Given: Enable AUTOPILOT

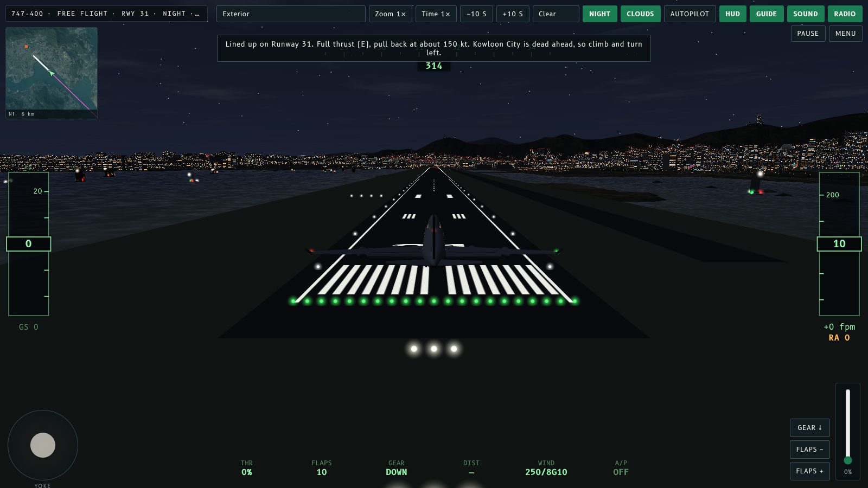Looking at the screenshot, I should (690, 14).
